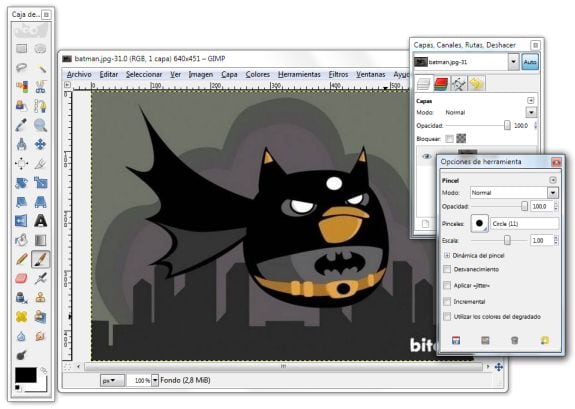This screenshot has width=575, height=409.
Task: Open ruler corner image menu button
Action: pos(67,85)
